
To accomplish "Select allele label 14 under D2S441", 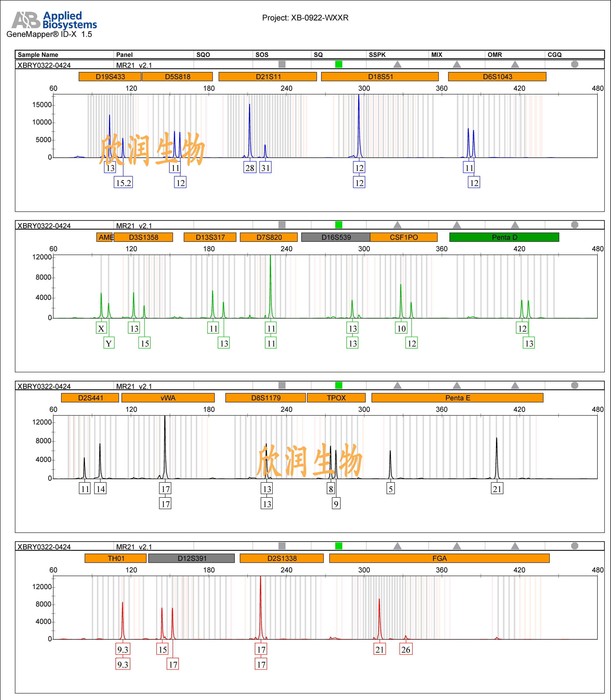I will coord(100,489).
